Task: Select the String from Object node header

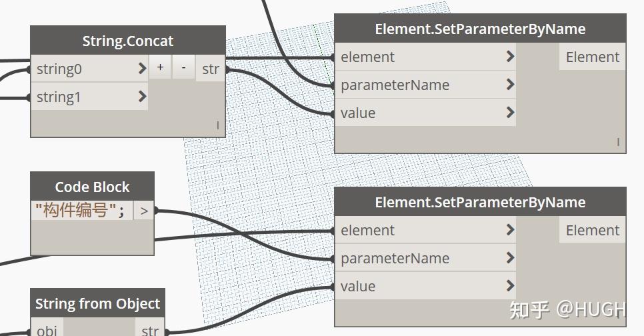Action: tap(97, 304)
